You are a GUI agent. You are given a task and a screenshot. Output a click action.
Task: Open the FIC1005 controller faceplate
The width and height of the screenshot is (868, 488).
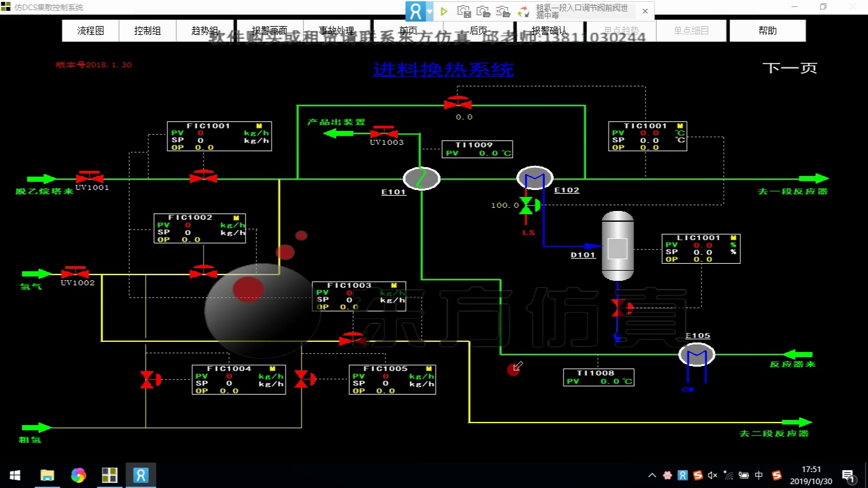(x=392, y=379)
